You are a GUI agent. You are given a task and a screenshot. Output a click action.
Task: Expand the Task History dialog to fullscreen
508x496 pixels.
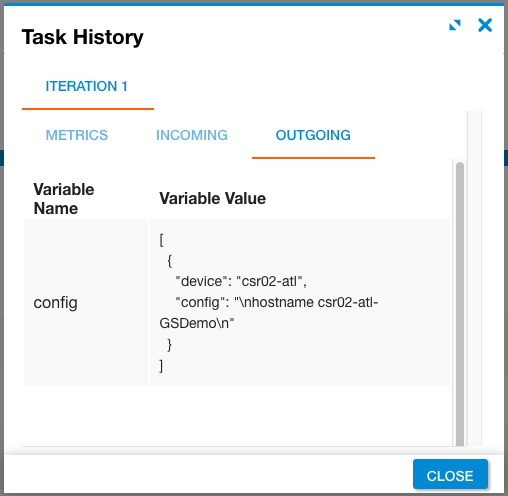(455, 25)
